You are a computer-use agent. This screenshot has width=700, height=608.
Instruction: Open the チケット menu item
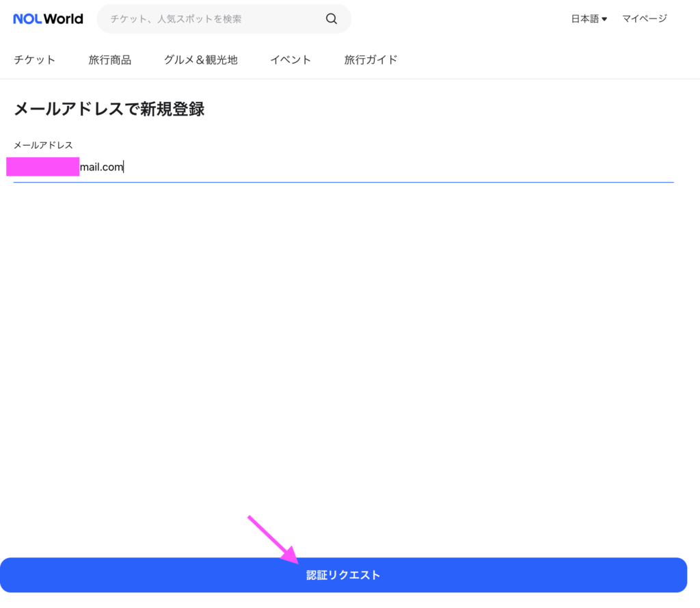pos(35,60)
